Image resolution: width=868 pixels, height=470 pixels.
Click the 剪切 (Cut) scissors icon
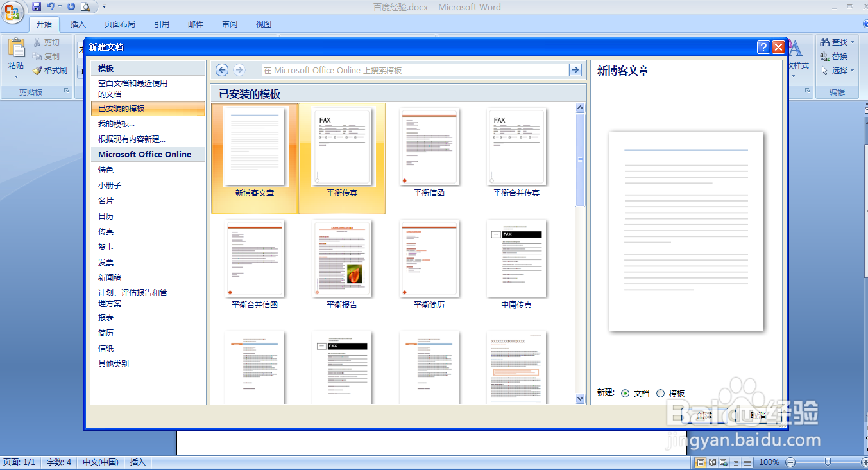point(37,42)
